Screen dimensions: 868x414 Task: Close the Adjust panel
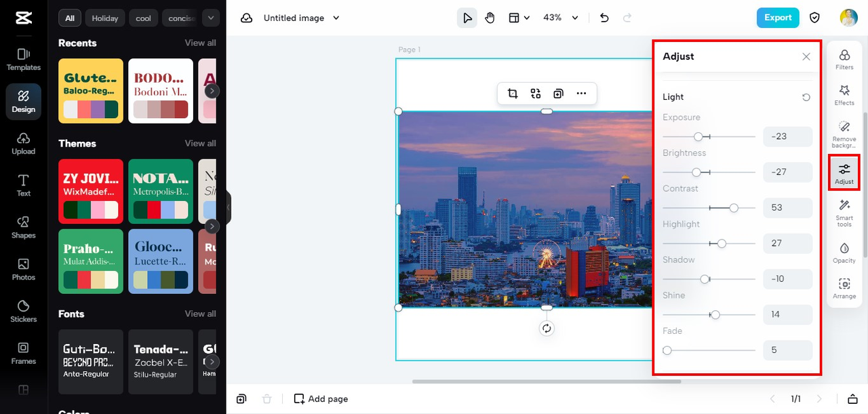point(806,56)
